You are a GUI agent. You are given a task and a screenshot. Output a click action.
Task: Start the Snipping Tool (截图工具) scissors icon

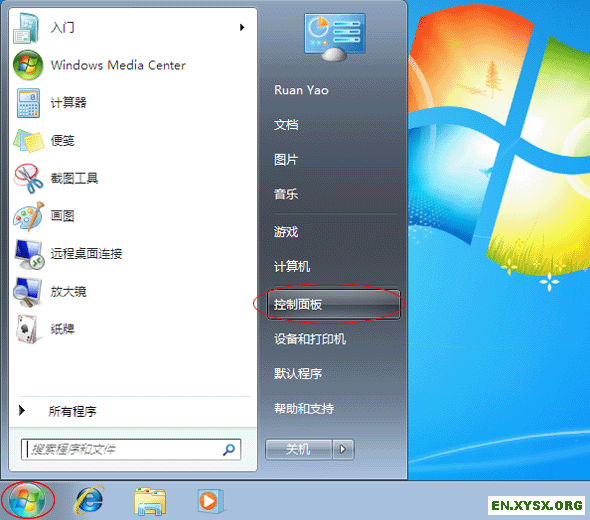29,178
